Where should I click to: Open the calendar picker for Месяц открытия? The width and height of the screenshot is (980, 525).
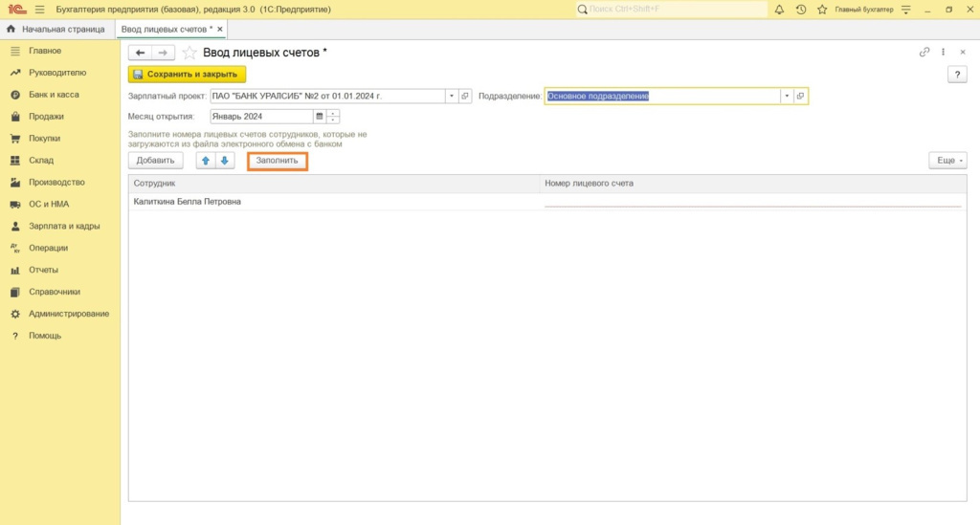pyautogui.click(x=320, y=117)
